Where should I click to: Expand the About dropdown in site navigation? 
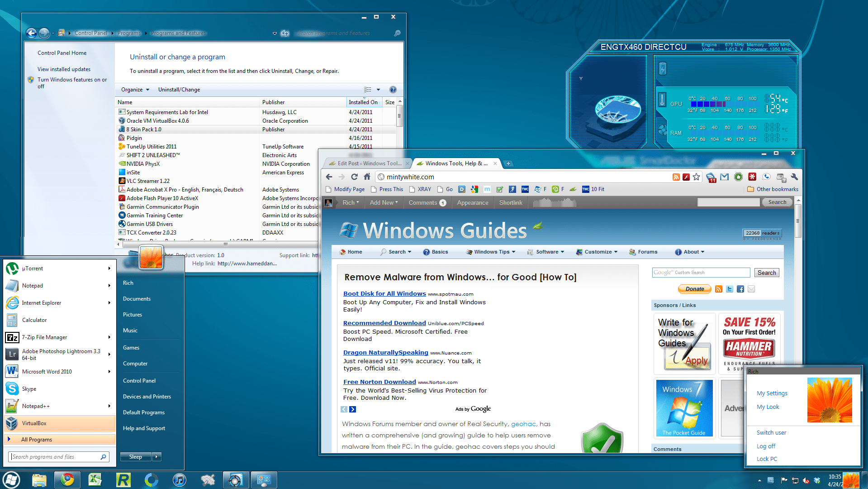pyautogui.click(x=689, y=252)
